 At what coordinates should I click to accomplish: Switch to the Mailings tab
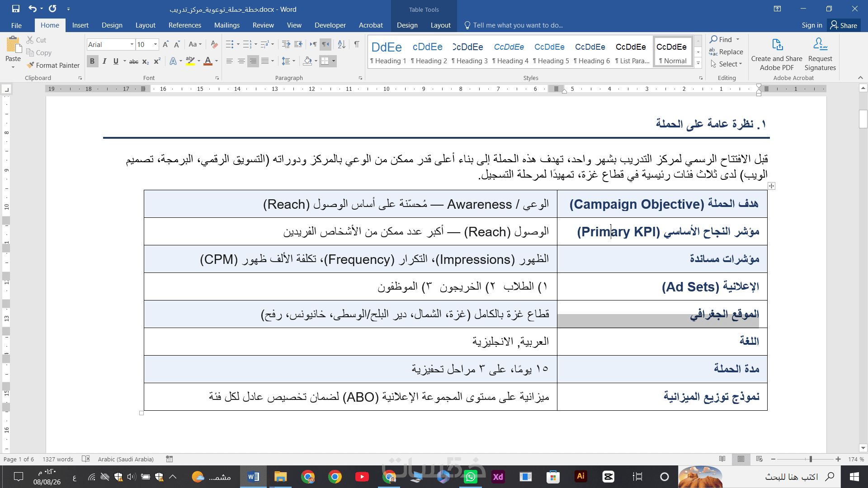(x=227, y=25)
